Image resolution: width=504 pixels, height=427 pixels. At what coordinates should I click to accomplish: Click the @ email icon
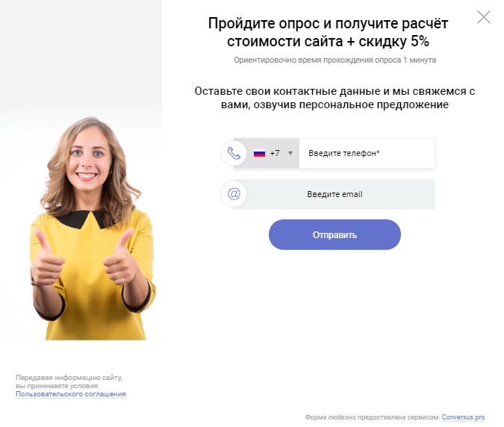tap(234, 194)
